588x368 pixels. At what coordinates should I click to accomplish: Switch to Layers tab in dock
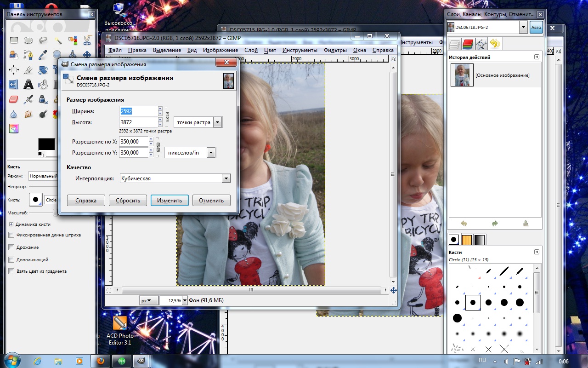[x=455, y=44]
